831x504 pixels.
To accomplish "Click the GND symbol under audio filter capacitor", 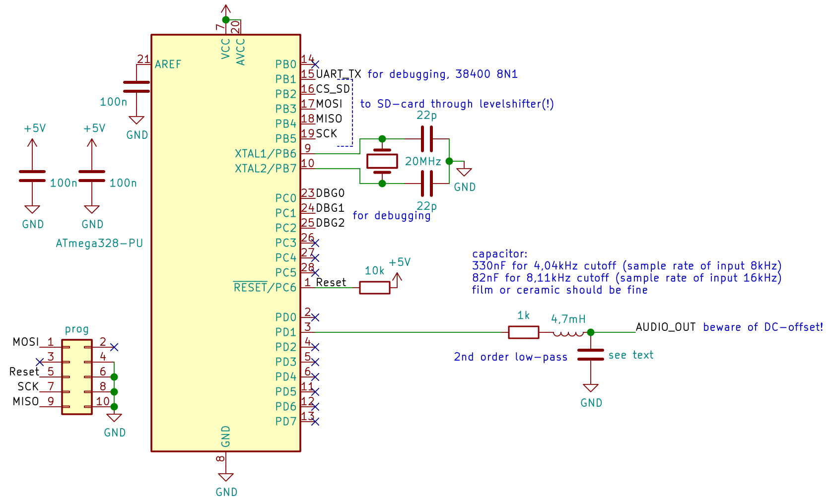I will pyautogui.click(x=590, y=387).
